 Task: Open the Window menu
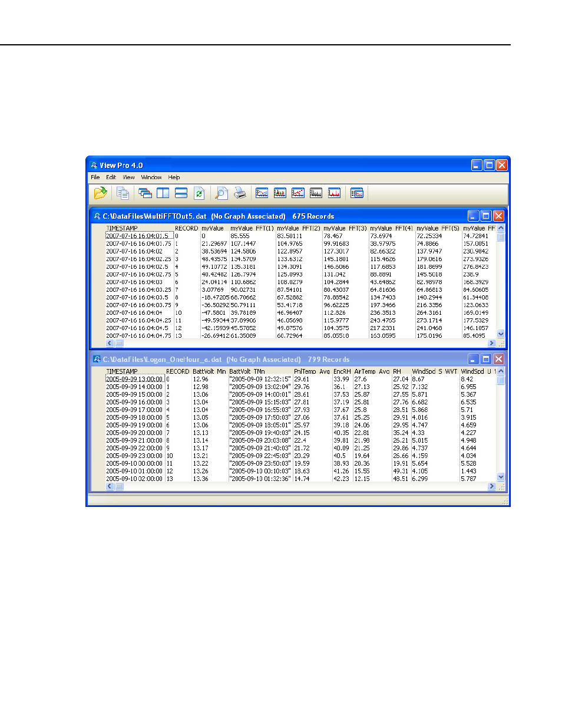click(151, 177)
